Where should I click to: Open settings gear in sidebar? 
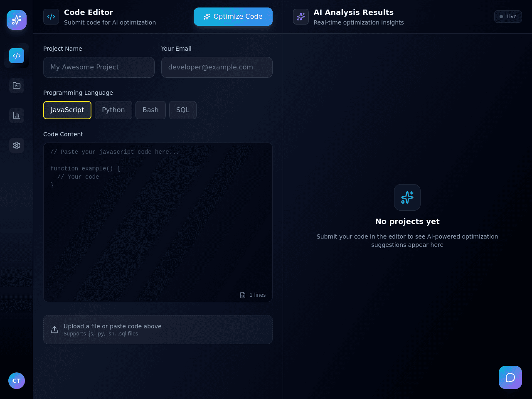point(17,145)
